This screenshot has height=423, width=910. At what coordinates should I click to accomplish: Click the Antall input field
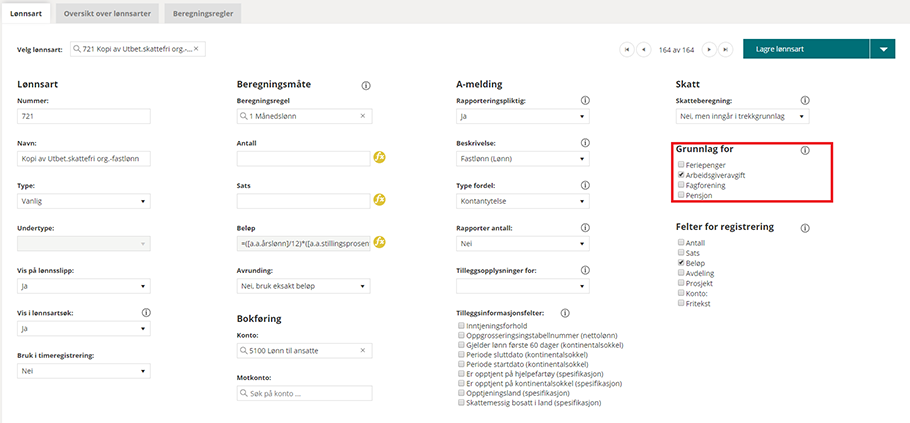pyautogui.click(x=304, y=158)
